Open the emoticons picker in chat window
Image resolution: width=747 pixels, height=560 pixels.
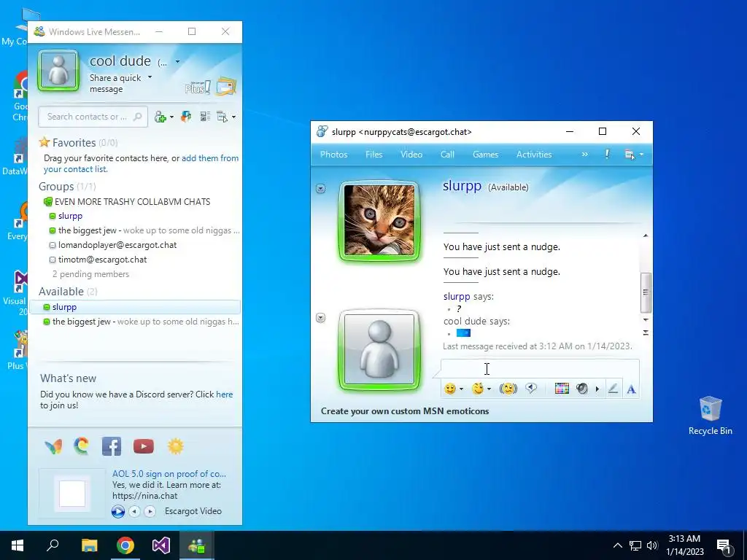pyautogui.click(x=449, y=389)
